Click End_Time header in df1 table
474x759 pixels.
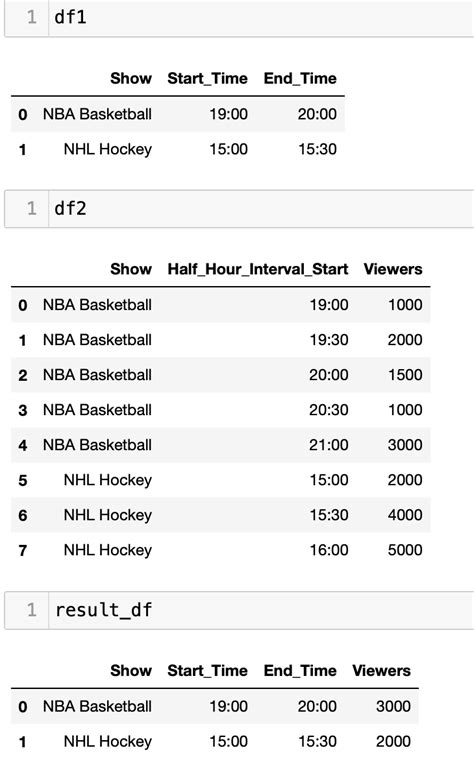pos(300,78)
